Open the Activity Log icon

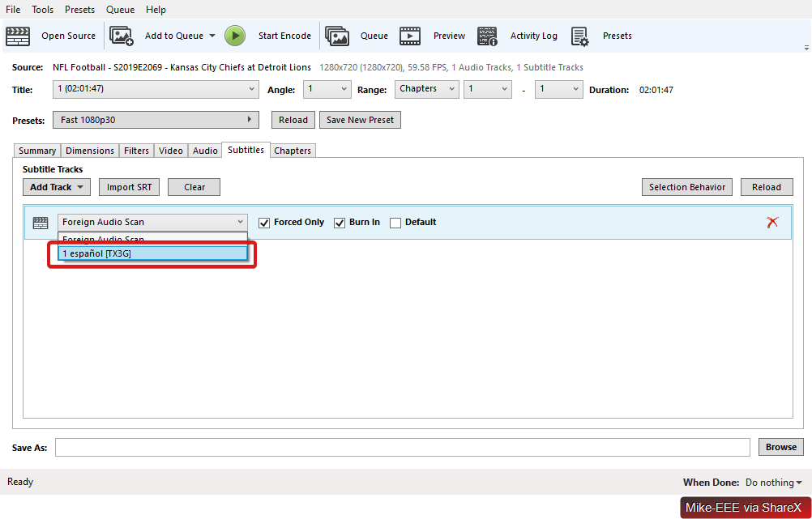487,36
